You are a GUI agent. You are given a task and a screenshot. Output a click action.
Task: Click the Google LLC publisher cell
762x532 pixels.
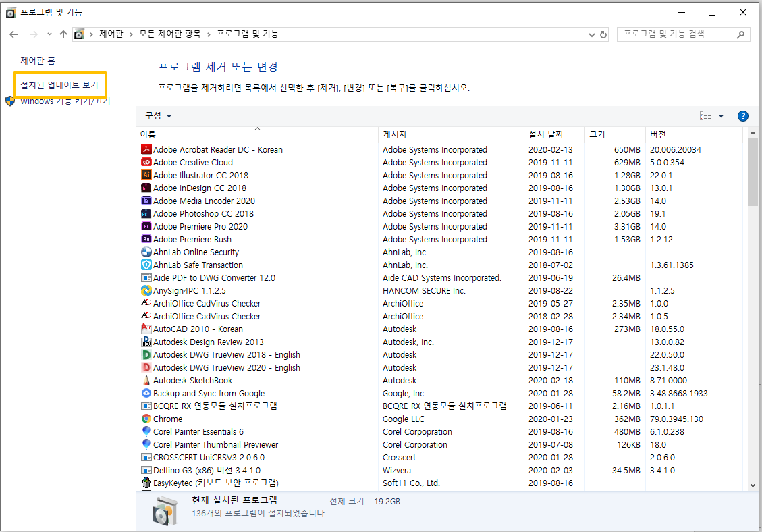pos(404,419)
